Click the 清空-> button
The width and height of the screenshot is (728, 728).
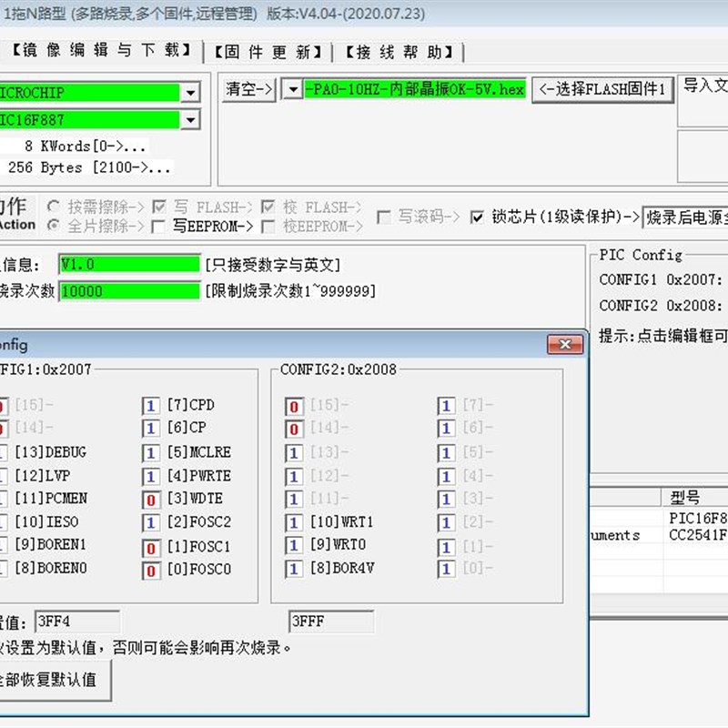tap(248, 89)
